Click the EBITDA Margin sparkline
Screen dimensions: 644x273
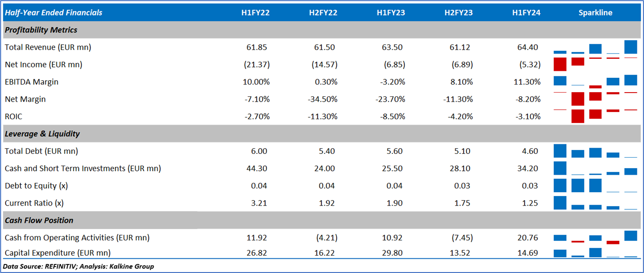pyautogui.click(x=595, y=82)
